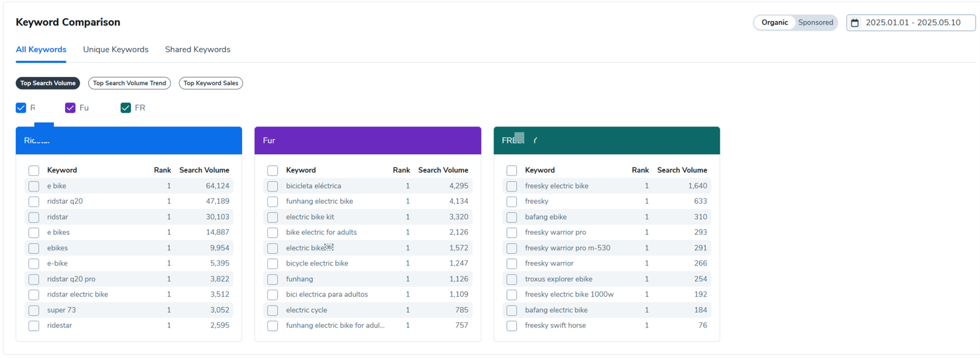Tick the 'e bike' keyword row checkbox

pyautogui.click(x=34, y=186)
